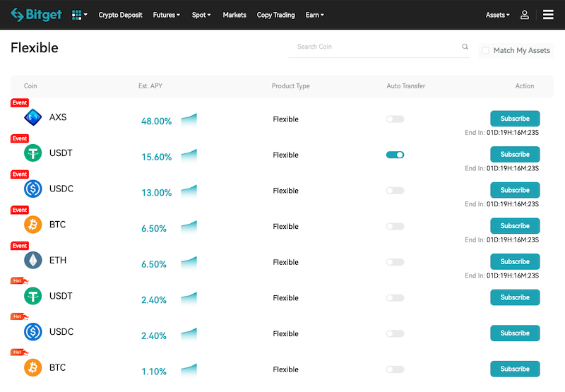
Task: Disable Auto Transfer for USDT 15.60%
Action: 395,155
